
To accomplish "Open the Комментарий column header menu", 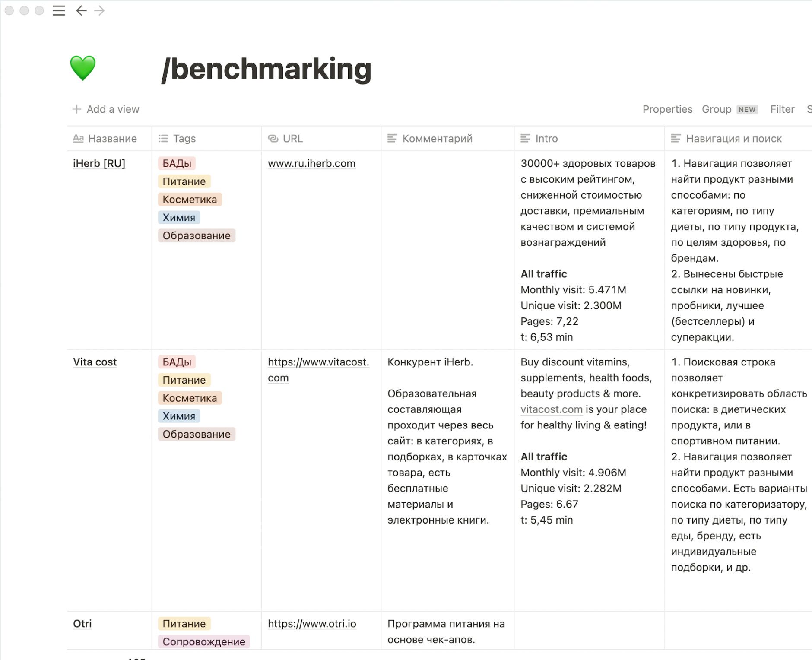I will [437, 139].
